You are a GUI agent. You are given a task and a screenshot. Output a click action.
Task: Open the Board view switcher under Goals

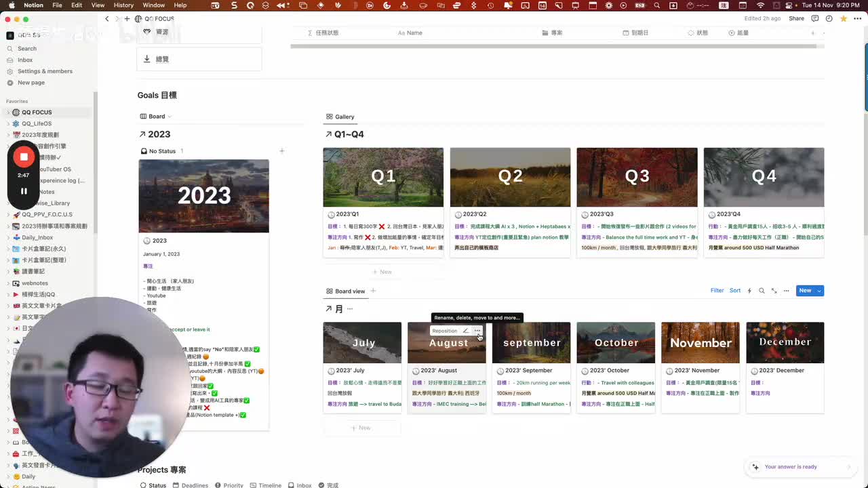(156, 117)
